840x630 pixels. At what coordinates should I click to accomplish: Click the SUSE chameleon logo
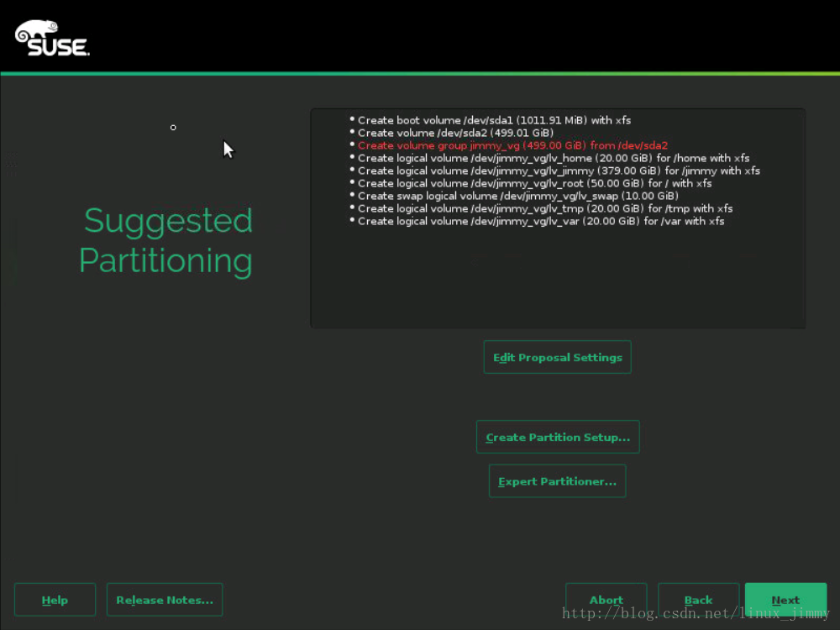[x=52, y=38]
